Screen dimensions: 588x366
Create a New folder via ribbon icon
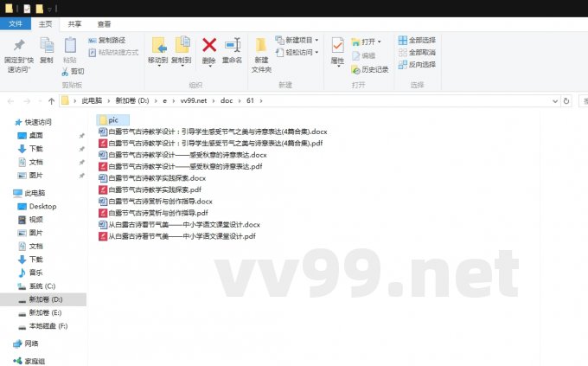[x=261, y=45]
